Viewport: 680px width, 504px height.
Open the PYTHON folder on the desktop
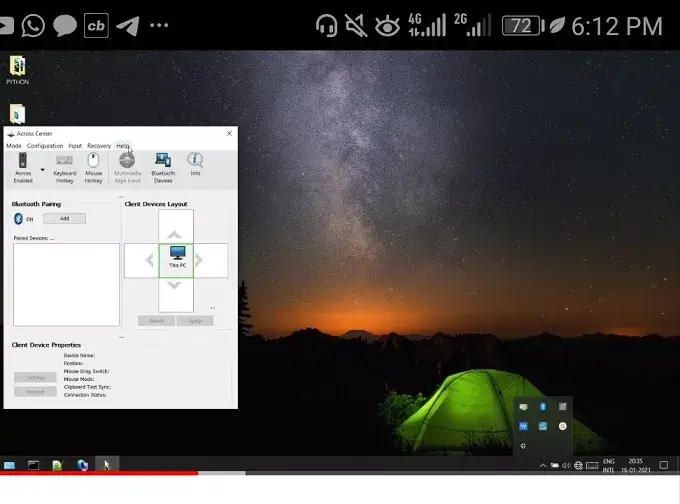[17, 70]
